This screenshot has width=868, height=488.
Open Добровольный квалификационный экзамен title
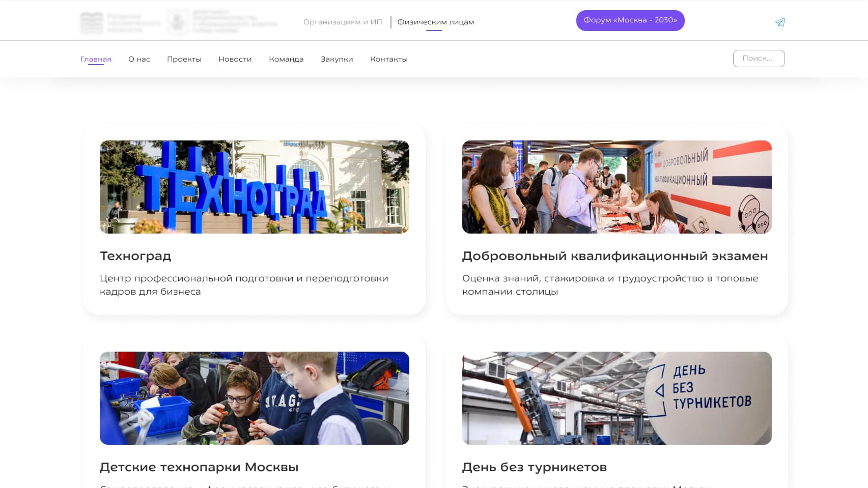click(x=615, y=256)
